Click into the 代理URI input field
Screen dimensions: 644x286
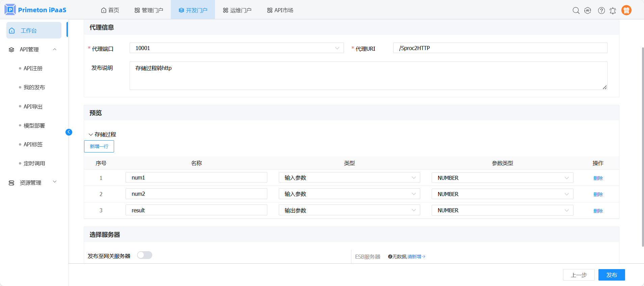500,48
